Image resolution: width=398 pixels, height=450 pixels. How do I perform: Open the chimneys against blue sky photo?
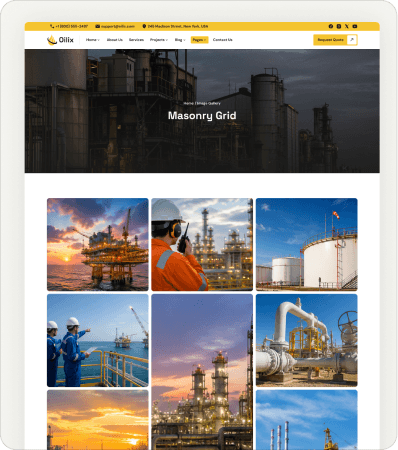pos(307,420)
